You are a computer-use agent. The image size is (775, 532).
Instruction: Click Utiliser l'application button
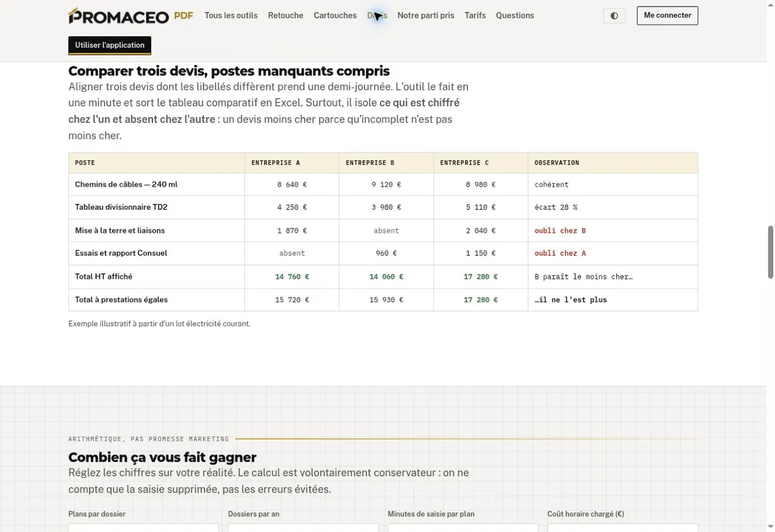tap(110, 45)
